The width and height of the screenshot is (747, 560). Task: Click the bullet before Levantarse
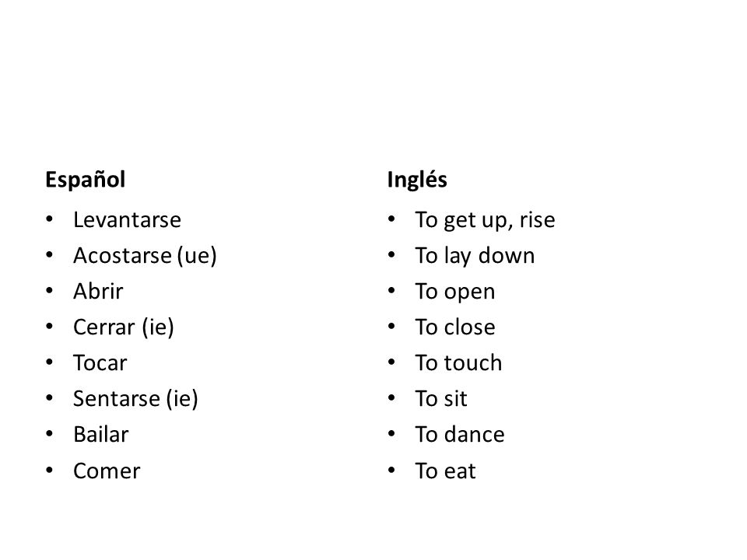pos(50,219)
